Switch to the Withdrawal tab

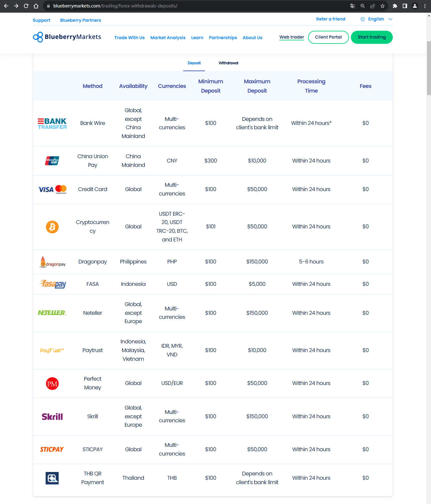pos(228,63)
